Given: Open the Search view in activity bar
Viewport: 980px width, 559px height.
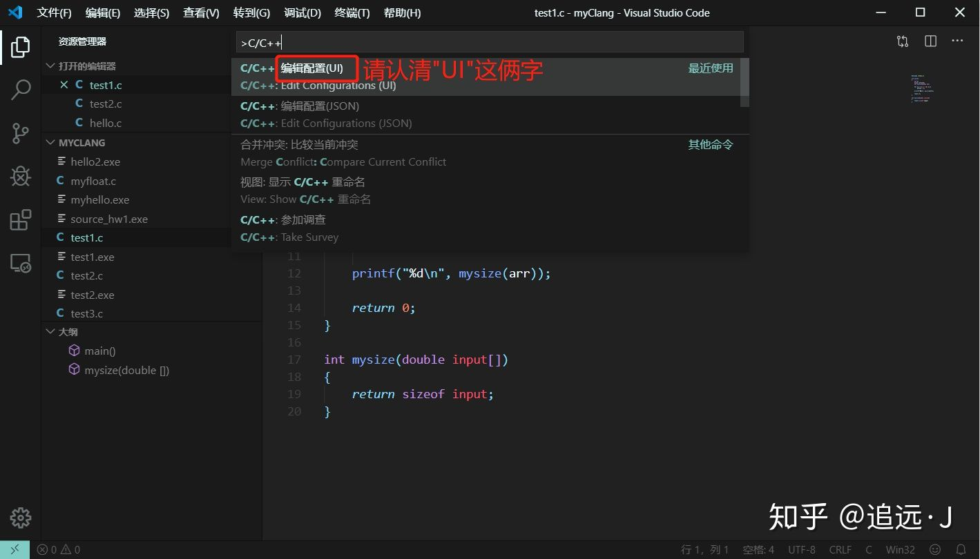Looking at the screenshot, I should pyautogui.click(x=20, y=90).
